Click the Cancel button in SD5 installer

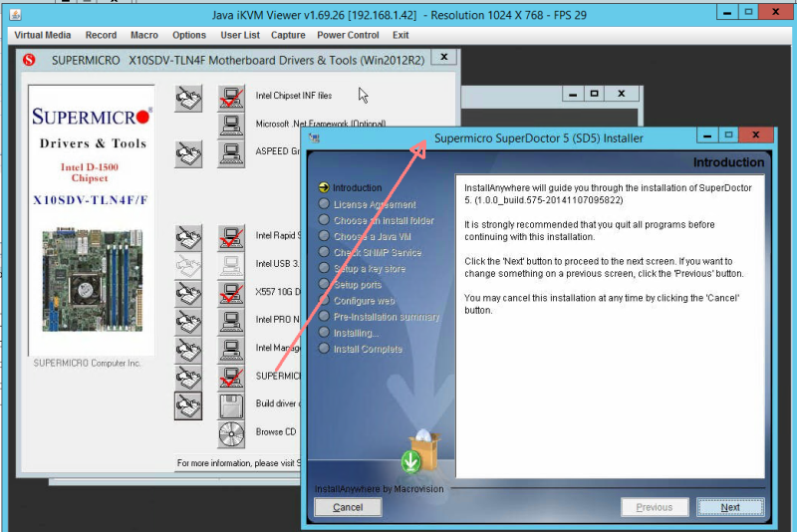[348, 507]
